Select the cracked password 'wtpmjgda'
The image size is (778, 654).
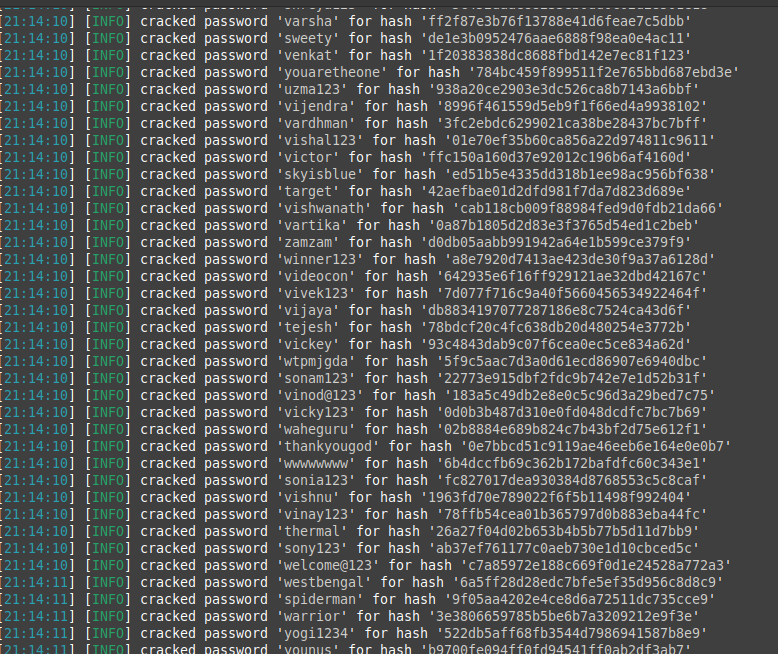pyautogui.click(x=316, y=361)
